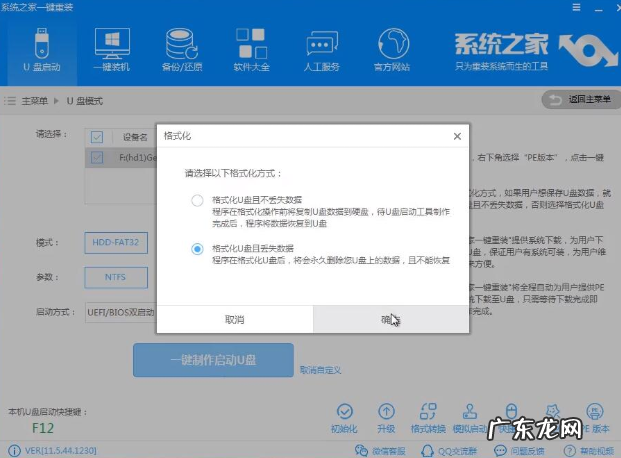Click 取消自定义 link
The width and height of the screenshot is (621, 458).
coord(320,370)
